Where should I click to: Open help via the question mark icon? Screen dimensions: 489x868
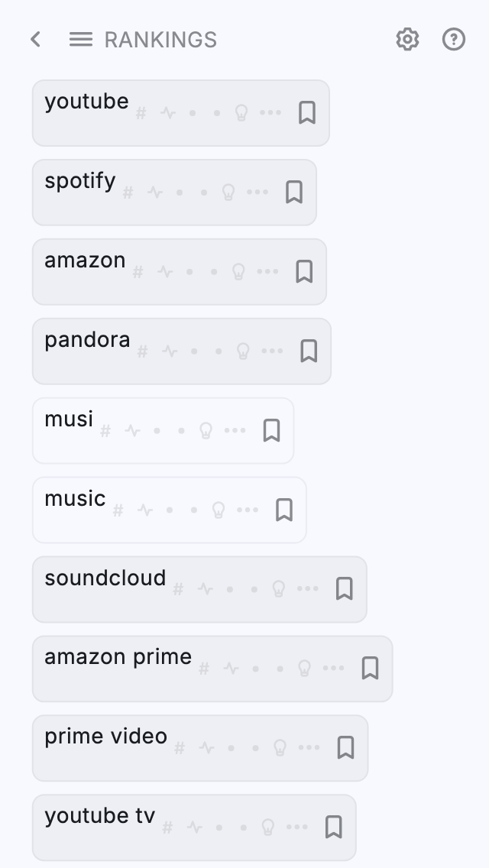(x=454, y=40)
